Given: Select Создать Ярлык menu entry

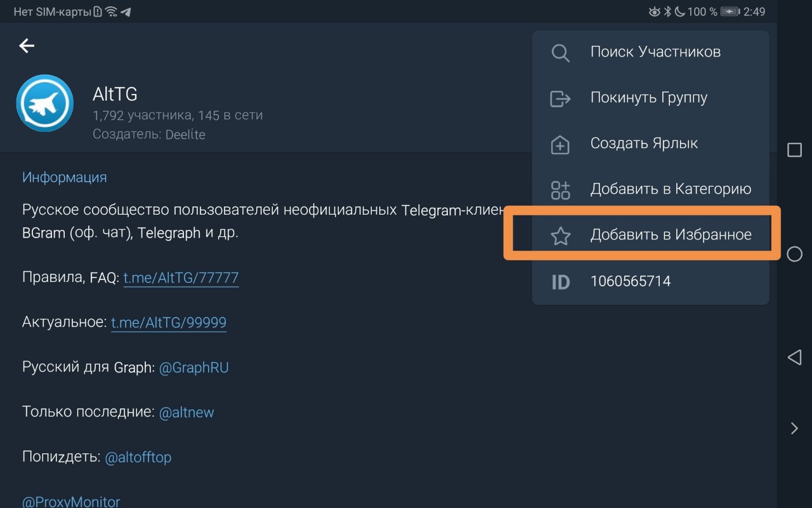Looking at the screenshot, I should (x=650, y=144).
